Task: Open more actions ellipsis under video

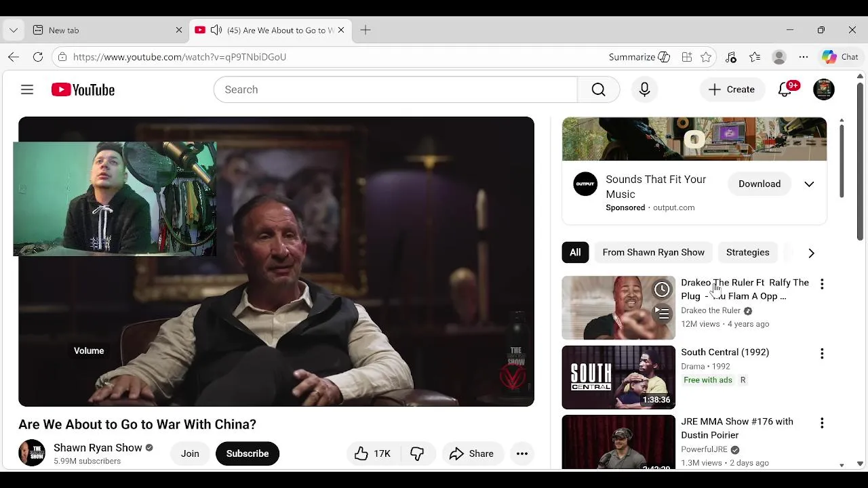Action: click(522, 453)
